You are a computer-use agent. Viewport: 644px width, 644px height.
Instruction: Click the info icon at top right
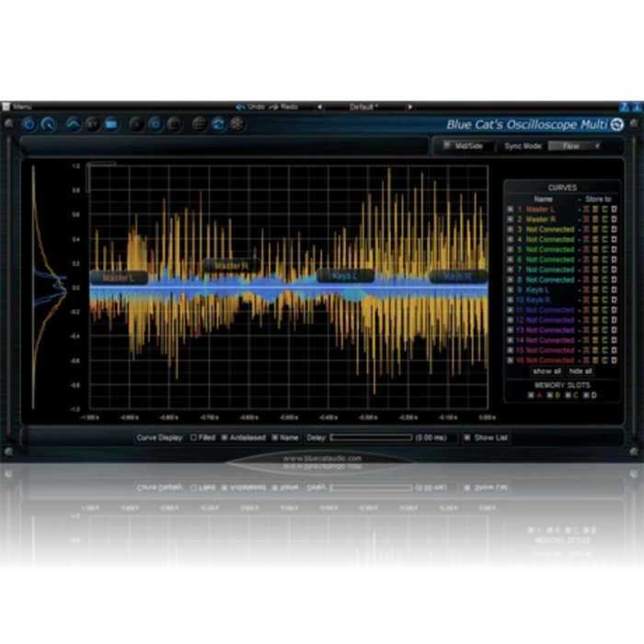click(x=638, y=108)
